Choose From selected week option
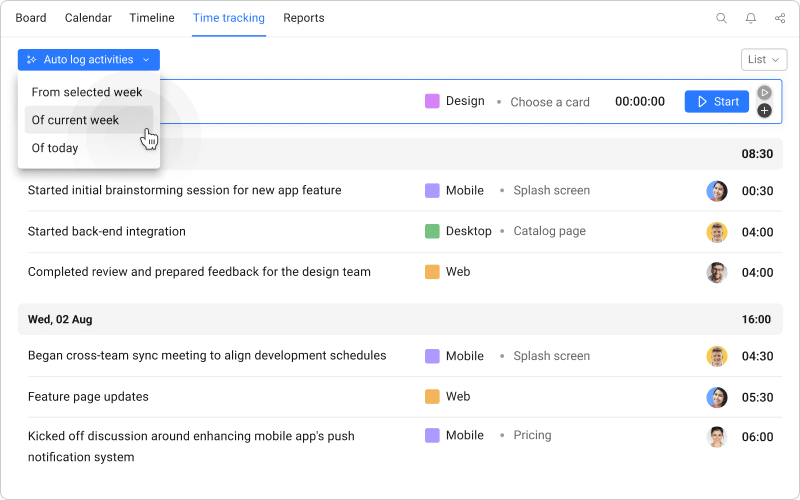Image resolution: width=800 pixels, height=500 pixels. point(89,92)
